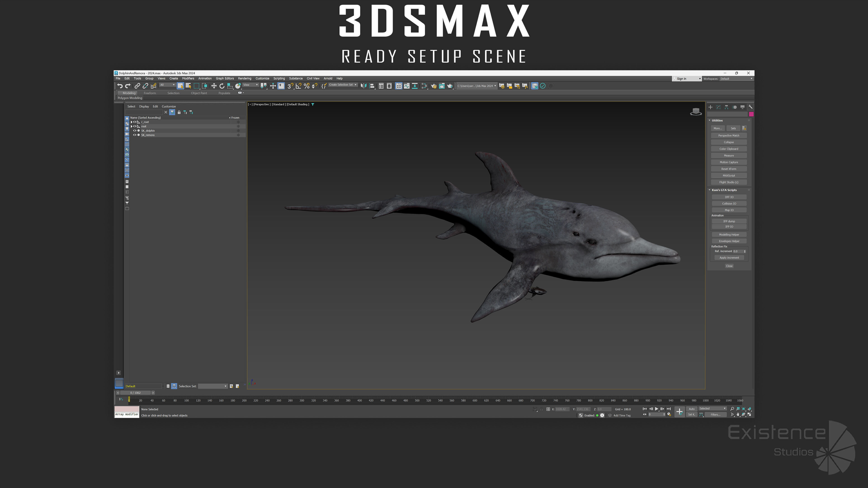Screen dimensions: 868x488
Task: Activate the Unlink Selection tool
Action: (145, 86)
